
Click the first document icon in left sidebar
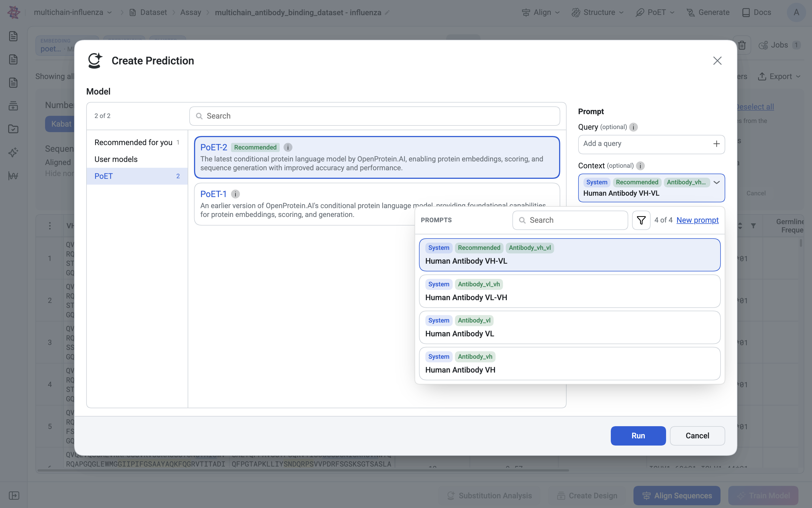pyautogui.click(x=13, y=36)
